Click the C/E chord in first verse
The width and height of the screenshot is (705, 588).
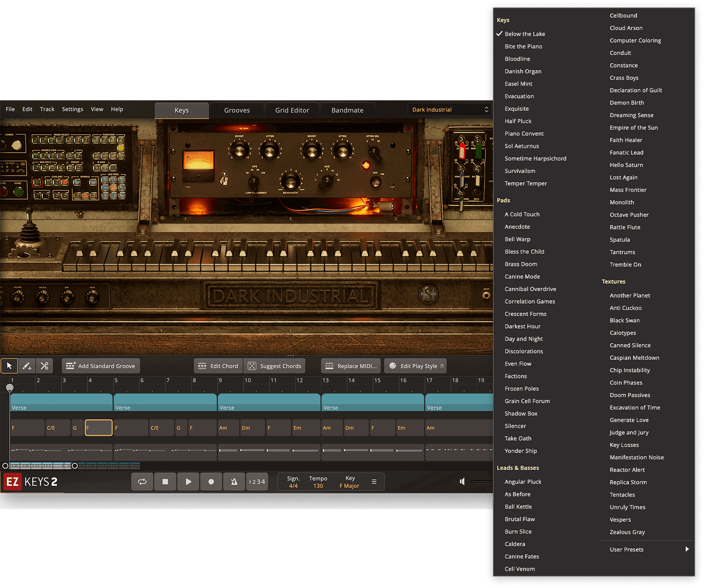point(58,428)
